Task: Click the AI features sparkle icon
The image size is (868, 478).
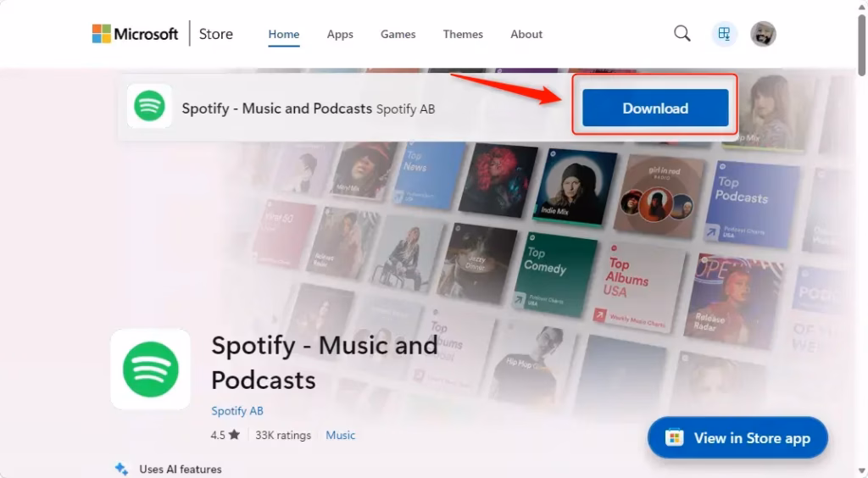Action: coord(122,469)
